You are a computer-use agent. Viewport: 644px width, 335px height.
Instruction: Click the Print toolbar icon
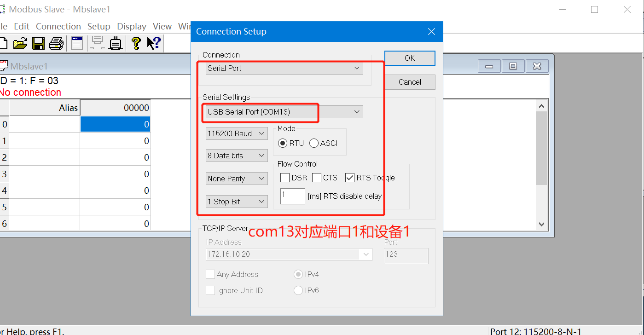(56, 44)
